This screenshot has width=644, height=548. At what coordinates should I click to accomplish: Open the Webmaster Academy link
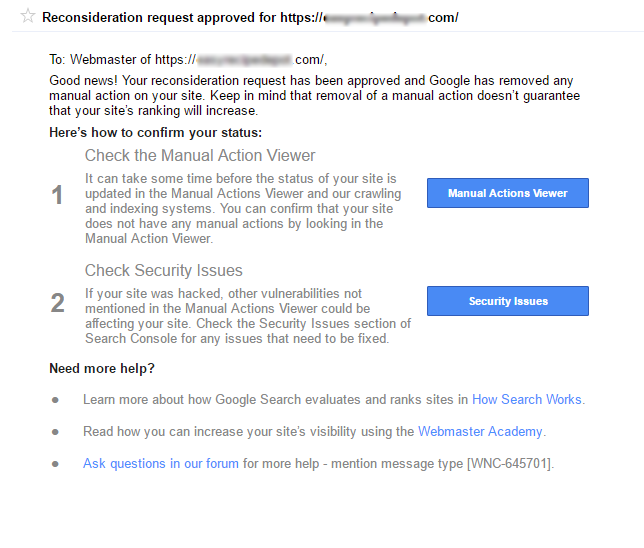point(480,431)
